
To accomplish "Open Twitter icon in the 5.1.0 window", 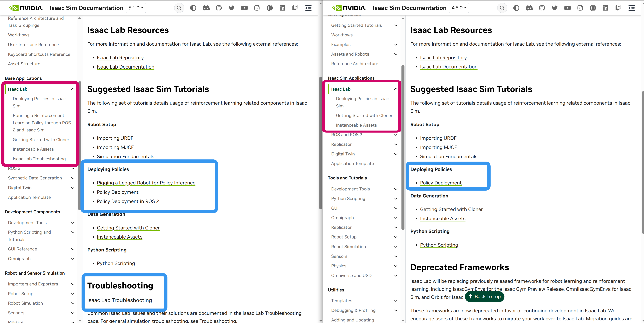I will (x=232, y=8).
